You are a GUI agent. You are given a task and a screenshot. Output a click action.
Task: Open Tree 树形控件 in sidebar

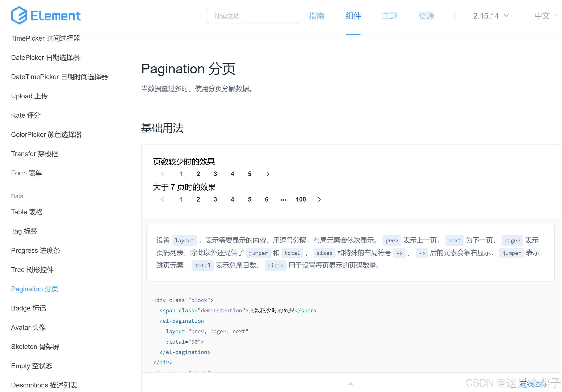pyautogui.click(x=32, y=270)
